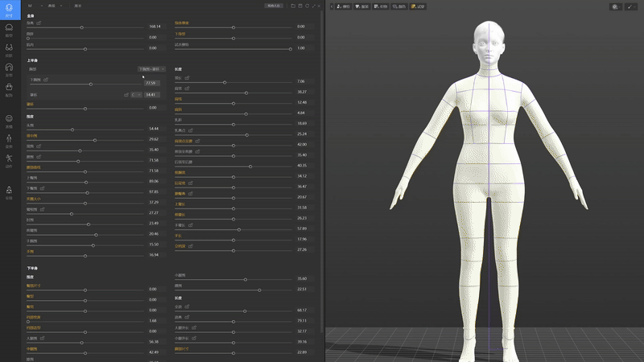Screen dimensions: 644x362
Task: Click the underbust value field 77.59
Action: (152, 83)
